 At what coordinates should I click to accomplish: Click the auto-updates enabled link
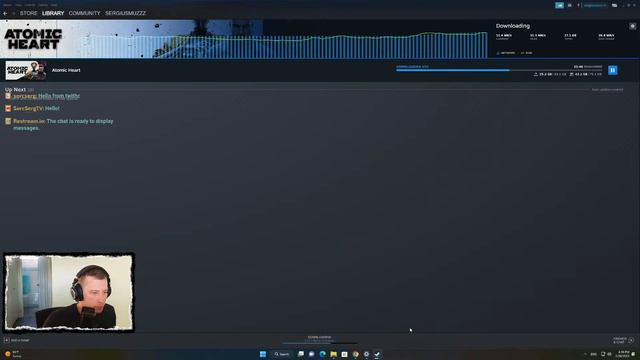click(607, 89)
